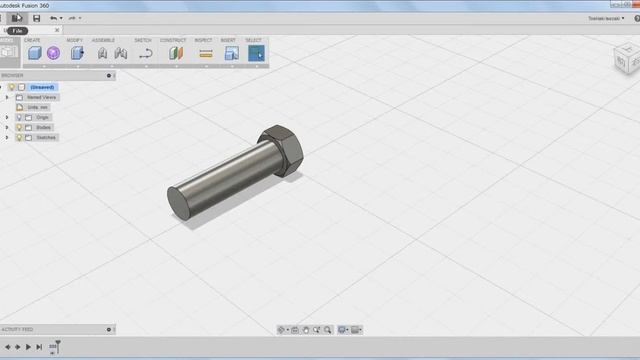
Task: Select the Inspect Measure tool
Action: (206, 53)
